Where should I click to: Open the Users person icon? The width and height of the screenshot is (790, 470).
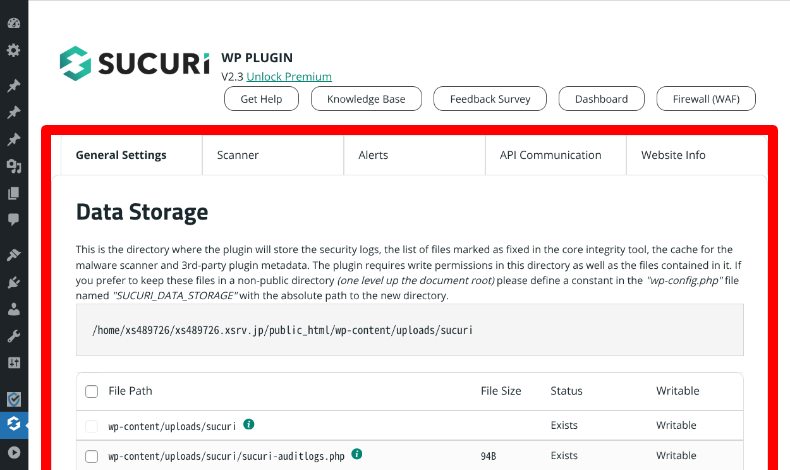tap(14, 309)
